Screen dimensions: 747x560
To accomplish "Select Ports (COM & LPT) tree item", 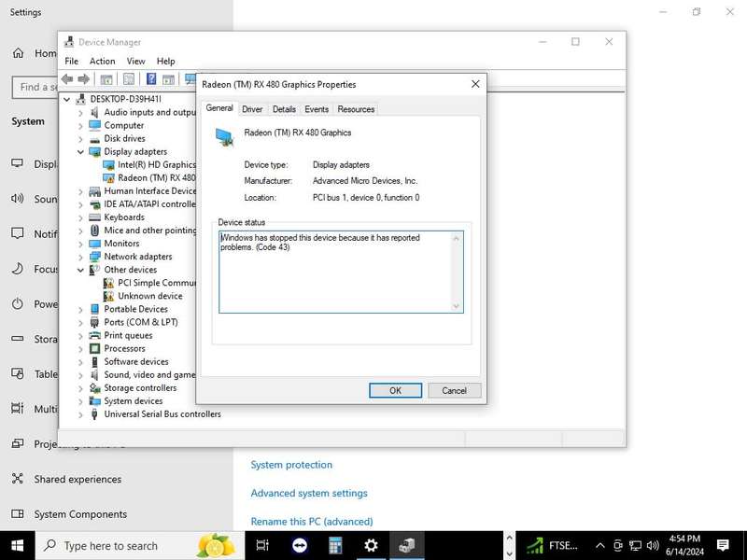I will [141, 322].
